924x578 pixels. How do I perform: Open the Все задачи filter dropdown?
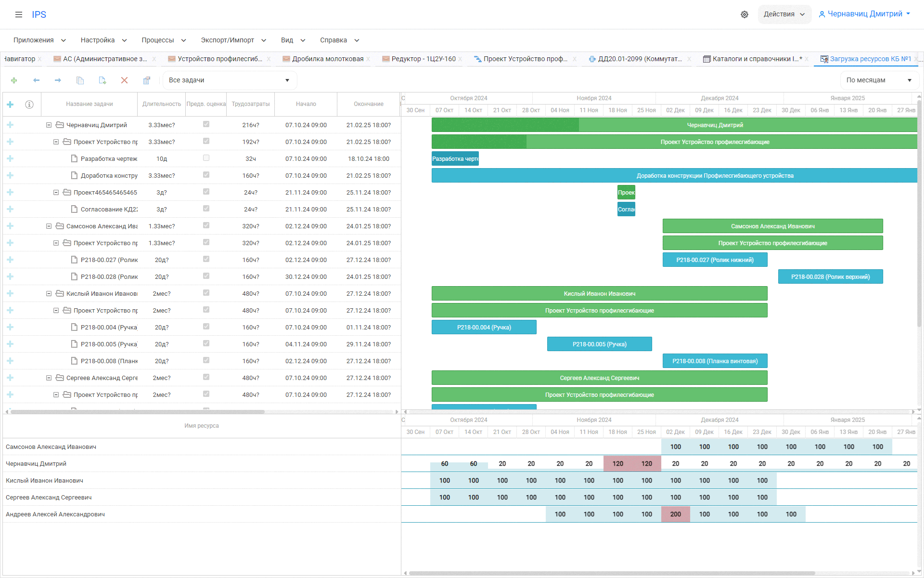pyautogui.click(x=230, y=80)
